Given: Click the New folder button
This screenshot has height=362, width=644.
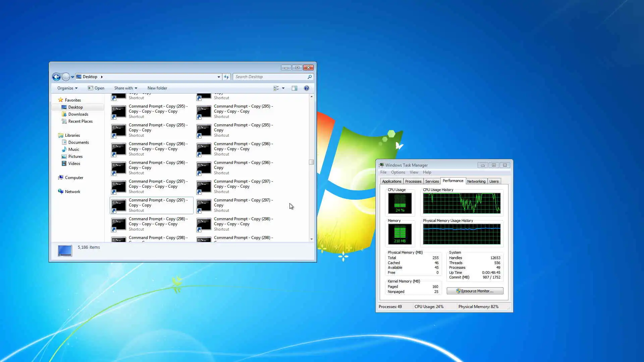Looking at the screenshot, I should click(157, 88).
